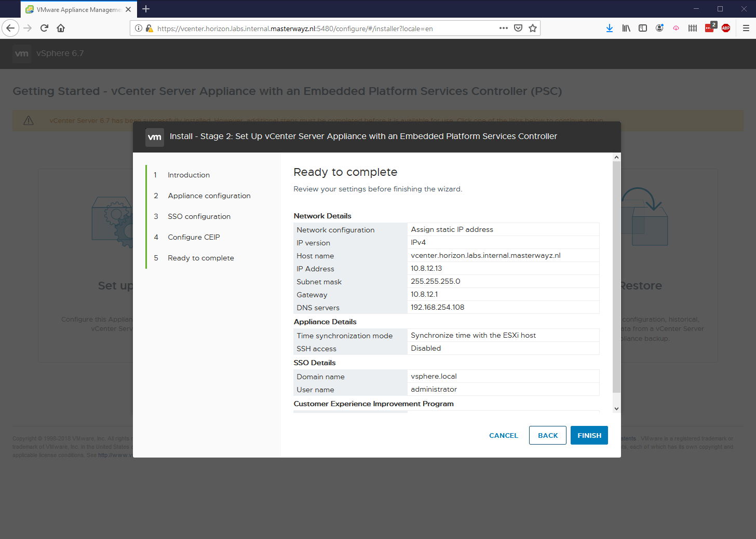Open the page actions three-dot menu
The width and height of the screenshot is (756, 539).
pyautogui.click(x=504, y=28)
